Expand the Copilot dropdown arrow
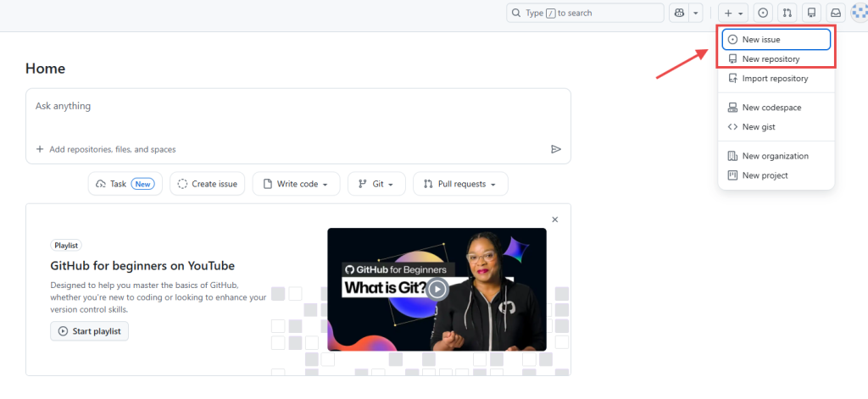 click(x=697, y=13)
